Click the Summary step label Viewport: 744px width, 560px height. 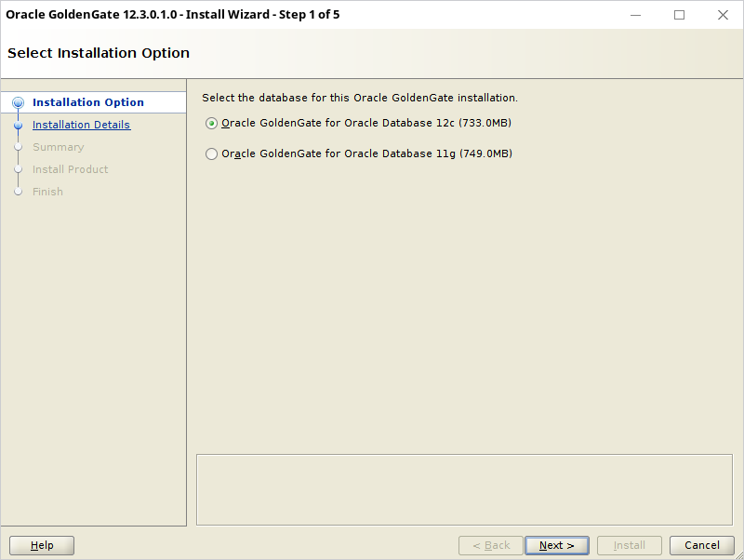coord(59,147)
